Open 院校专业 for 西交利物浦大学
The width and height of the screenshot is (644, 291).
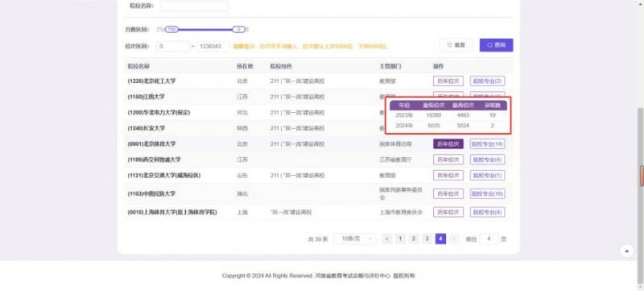pyautogui.click(x=488, y=160)
